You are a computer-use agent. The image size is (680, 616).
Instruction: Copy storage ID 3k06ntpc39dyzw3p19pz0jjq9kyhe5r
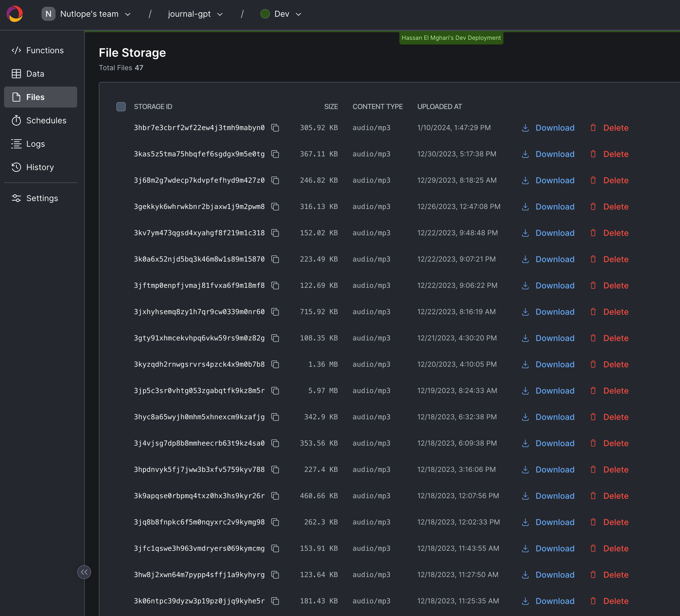275,601
